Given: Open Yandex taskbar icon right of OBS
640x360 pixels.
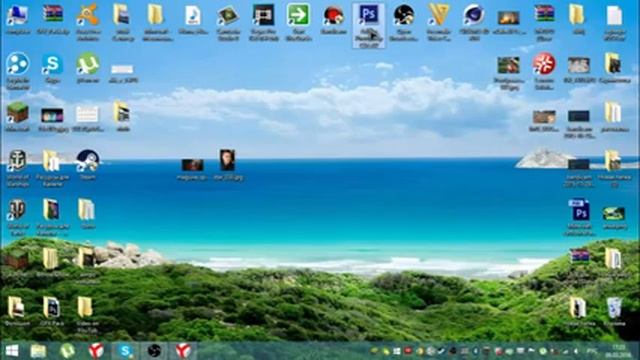Looking at the screenshot, I should [x=183, y=351].
